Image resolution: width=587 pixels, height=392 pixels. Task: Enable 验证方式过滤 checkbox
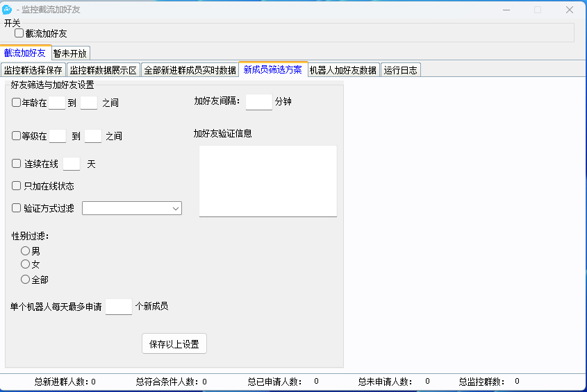click(17, 207)
